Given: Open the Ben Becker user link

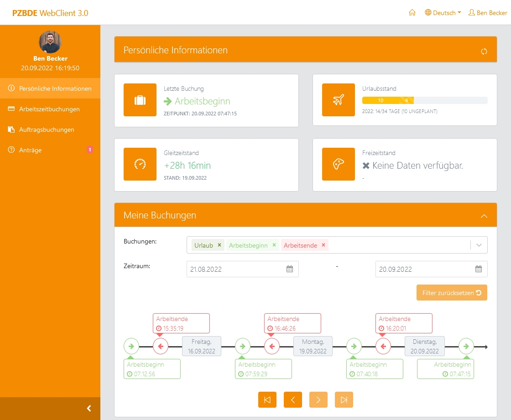Looking at the screenshot, I should [488, 13].
